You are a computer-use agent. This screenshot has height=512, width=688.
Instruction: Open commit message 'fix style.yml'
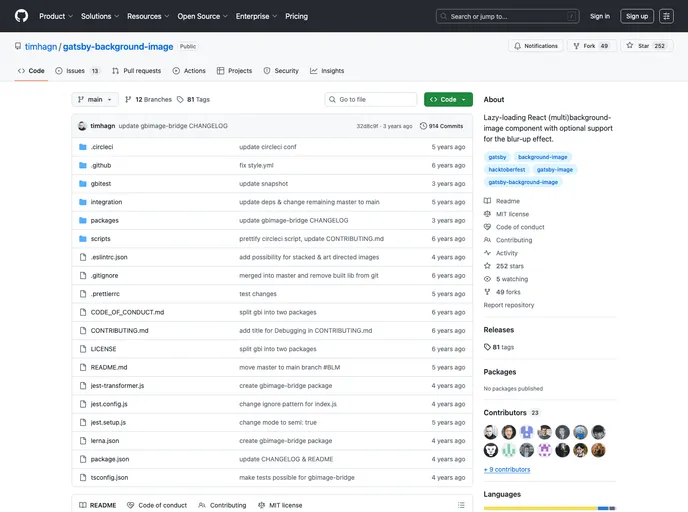[256, 165]
